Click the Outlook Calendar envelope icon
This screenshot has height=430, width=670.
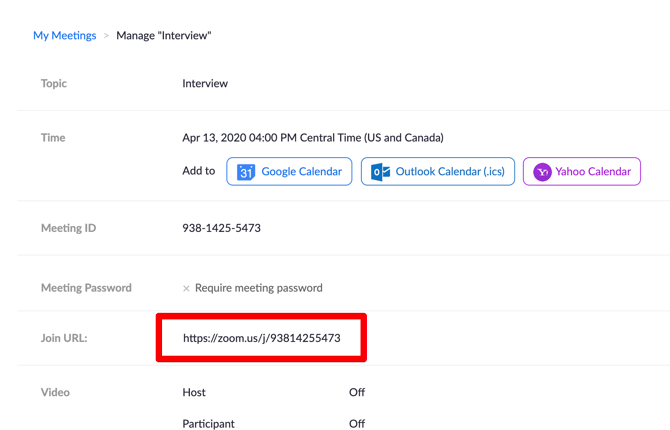click(380, 172)
